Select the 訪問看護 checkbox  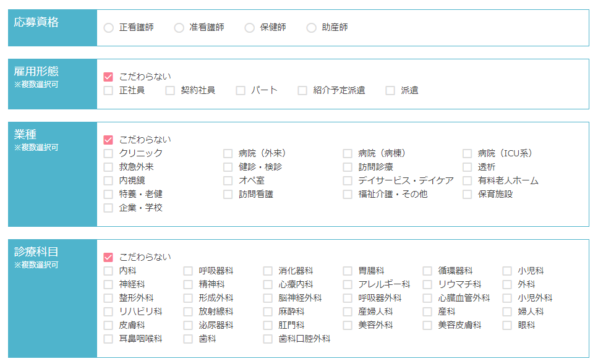coord(228,195)
